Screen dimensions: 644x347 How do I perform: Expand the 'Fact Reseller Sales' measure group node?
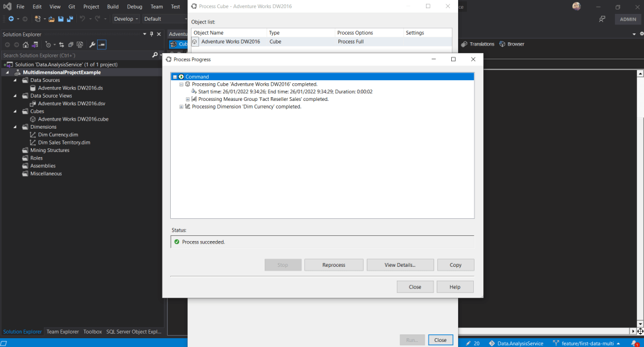(x=188, y=99)
